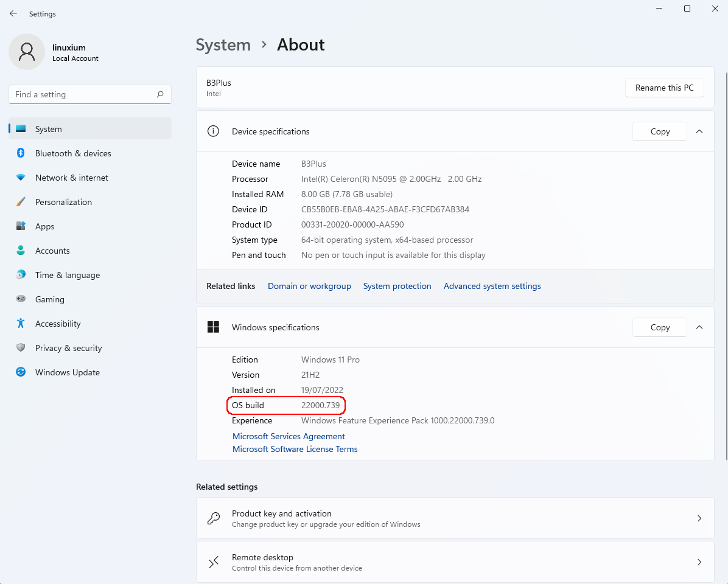Image resolution: width=728 pixels, height=584 pixels.
Task: Open Product key and activation chevron
Action: tap(699, 518)
